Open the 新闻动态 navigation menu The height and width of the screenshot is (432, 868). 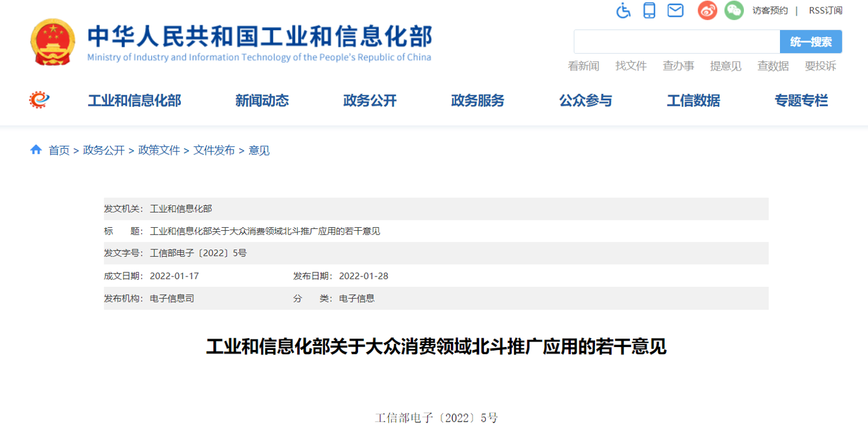(262, 101)
